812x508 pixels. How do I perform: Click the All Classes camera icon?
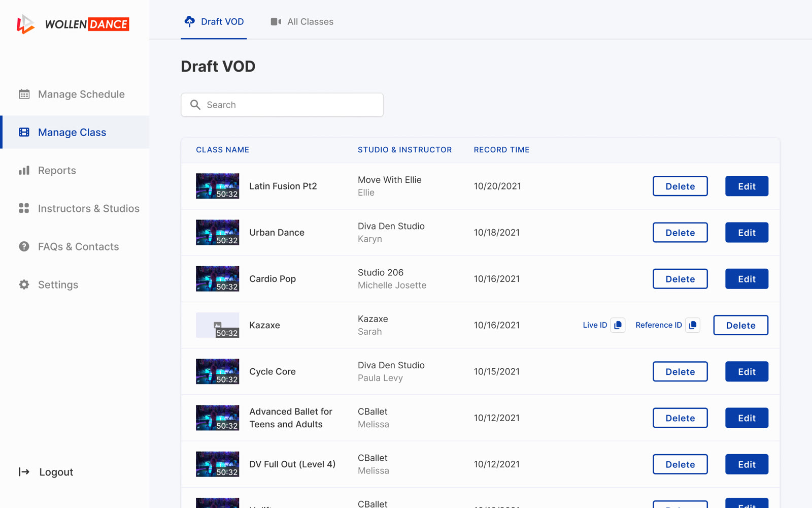(276, 21)
